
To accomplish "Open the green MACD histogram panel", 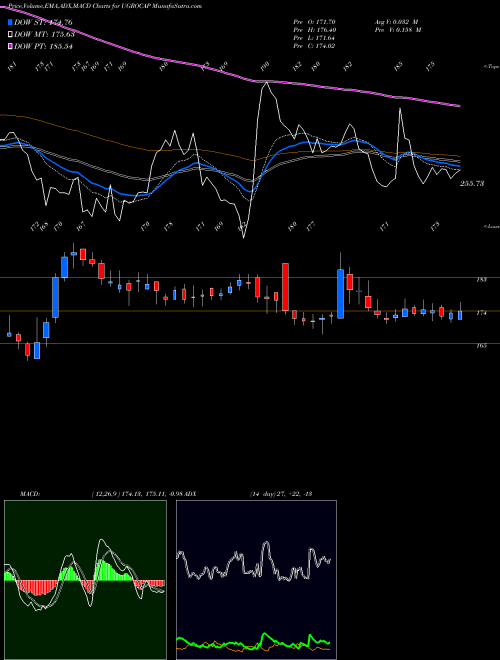I will 85,580.
